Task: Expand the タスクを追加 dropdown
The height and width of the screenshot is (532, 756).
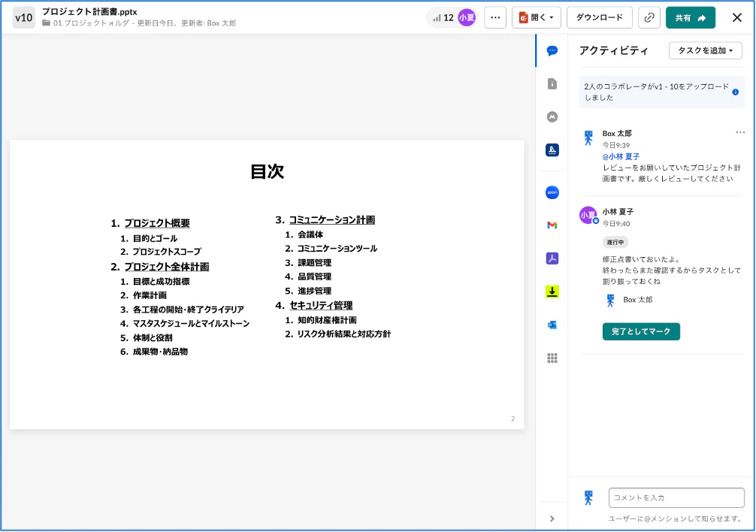Action: [705, 50]
